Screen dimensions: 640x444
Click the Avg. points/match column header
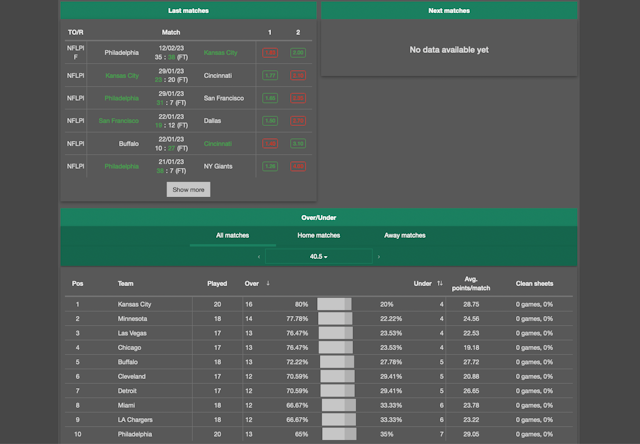pos(471,283)
